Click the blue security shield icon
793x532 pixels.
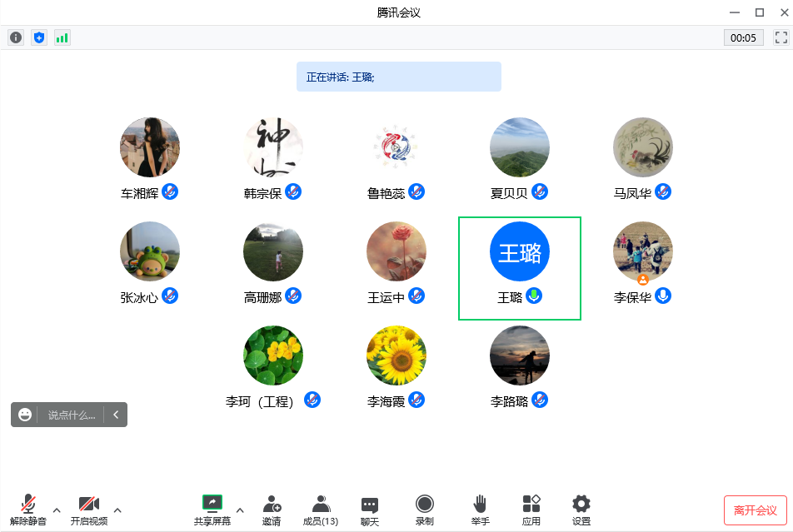pos(38,37)
